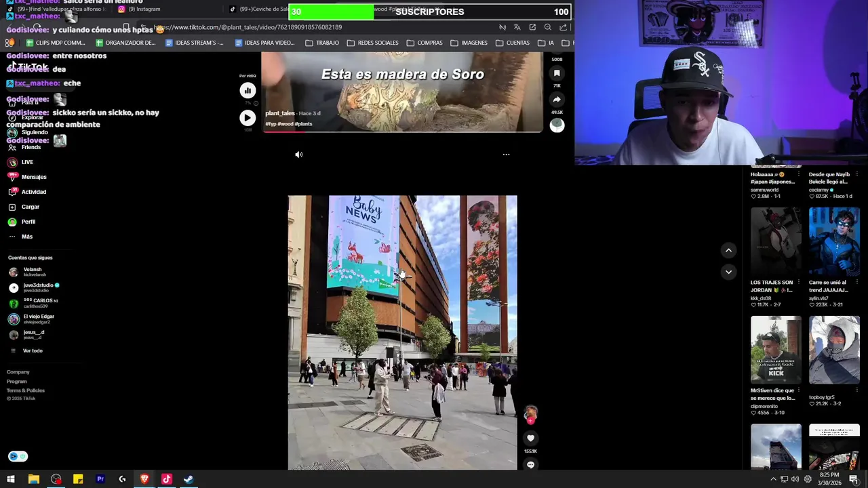Click the share arrow on the wood video
The width and height of the screenshot is (868, 488).
(x=557, y=100)
